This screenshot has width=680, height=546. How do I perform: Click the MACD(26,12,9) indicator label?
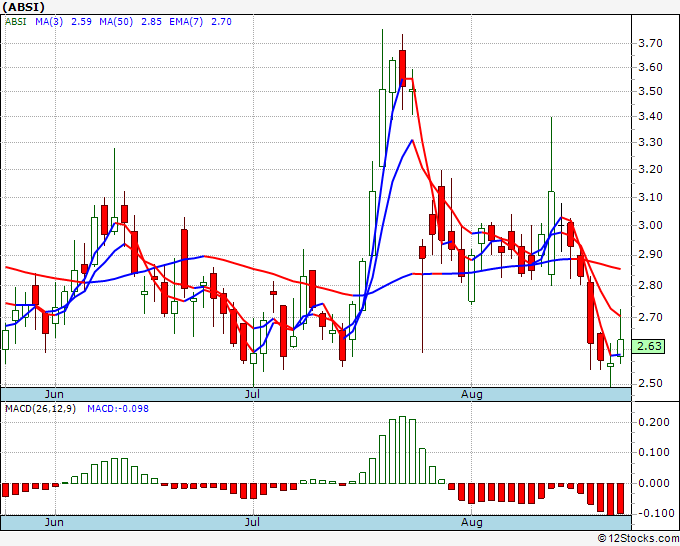pyautogui.click(x=40, y=409)
